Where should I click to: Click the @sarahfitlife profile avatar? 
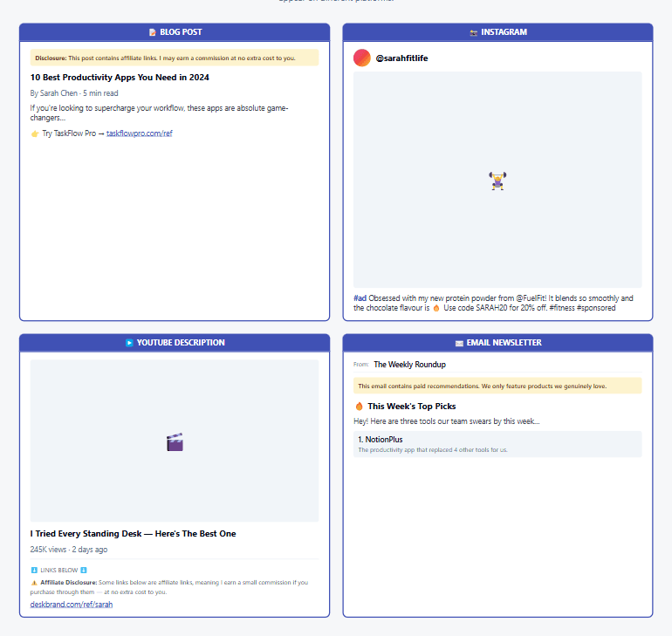tap(361, 58)
